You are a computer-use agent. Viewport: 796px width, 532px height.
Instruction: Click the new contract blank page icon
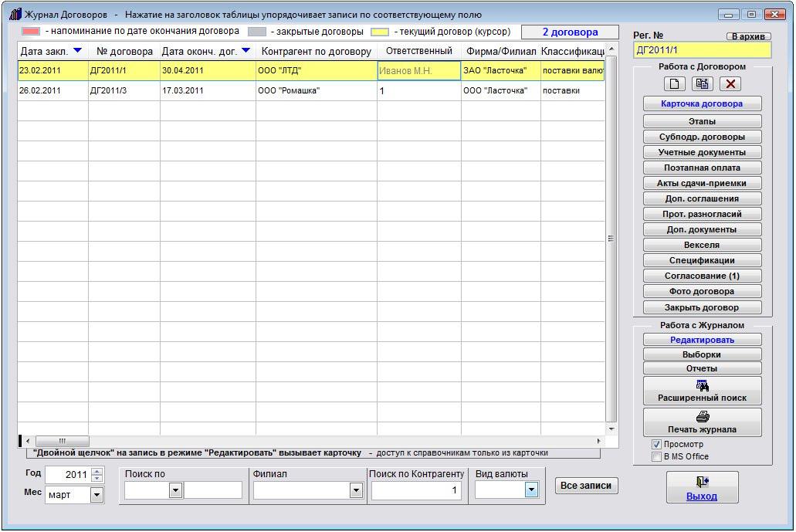(674, 84)
